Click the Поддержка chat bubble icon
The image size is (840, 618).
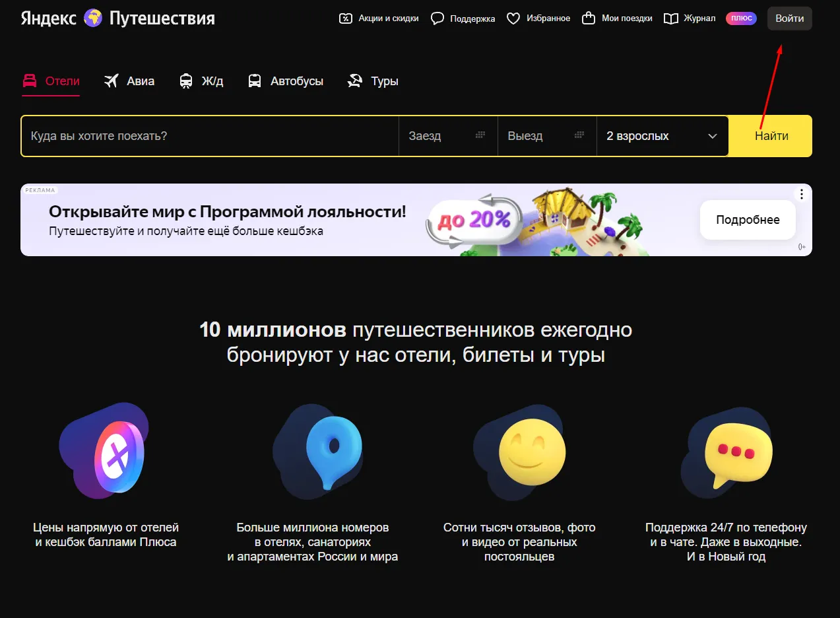[x=437, y=18]
